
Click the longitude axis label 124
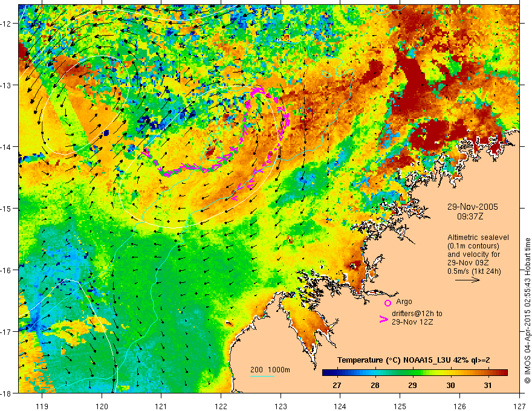[x=340, y=406]
